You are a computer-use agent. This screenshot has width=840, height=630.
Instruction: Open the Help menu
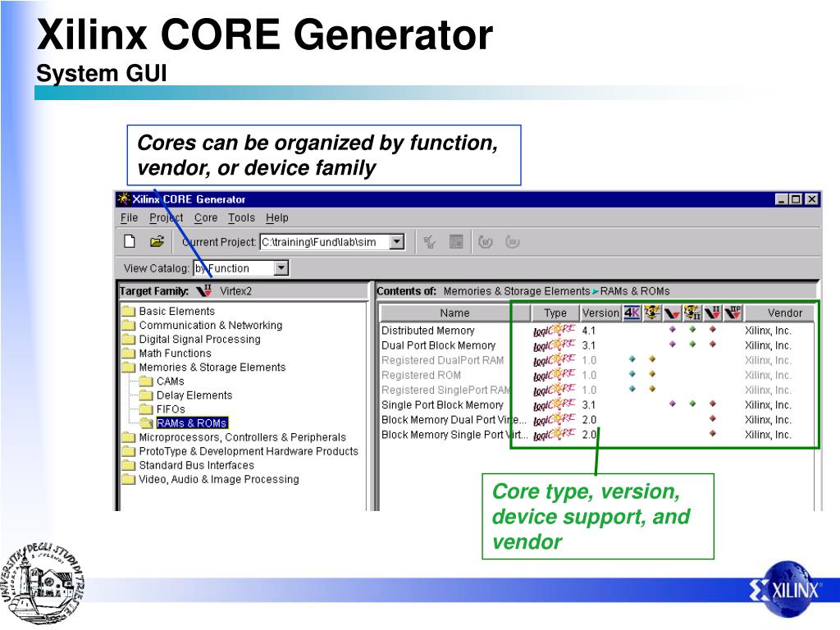point(277,217)
